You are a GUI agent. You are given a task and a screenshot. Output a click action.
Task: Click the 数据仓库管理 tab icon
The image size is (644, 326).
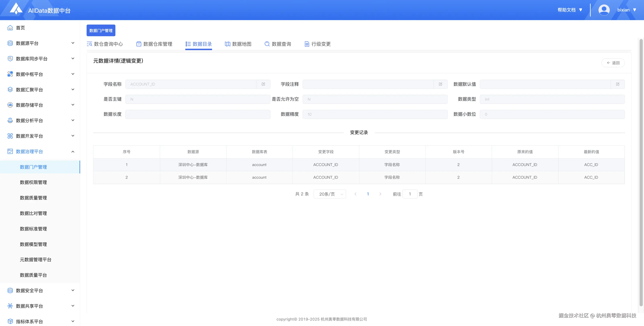(x=139, y=44)
